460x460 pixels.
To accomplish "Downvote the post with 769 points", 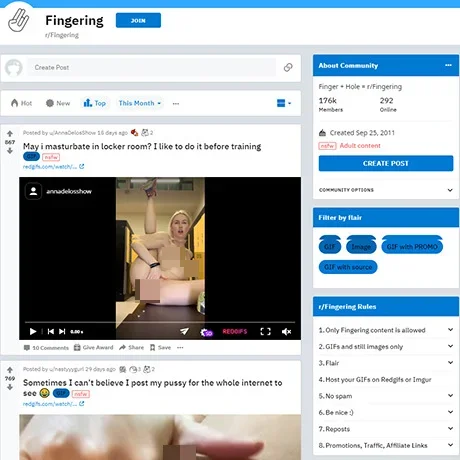I will [x=10, y=387].
